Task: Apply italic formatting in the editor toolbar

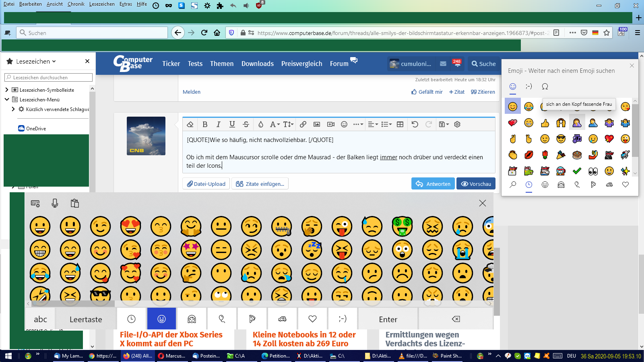Action: tap(219, 124)
